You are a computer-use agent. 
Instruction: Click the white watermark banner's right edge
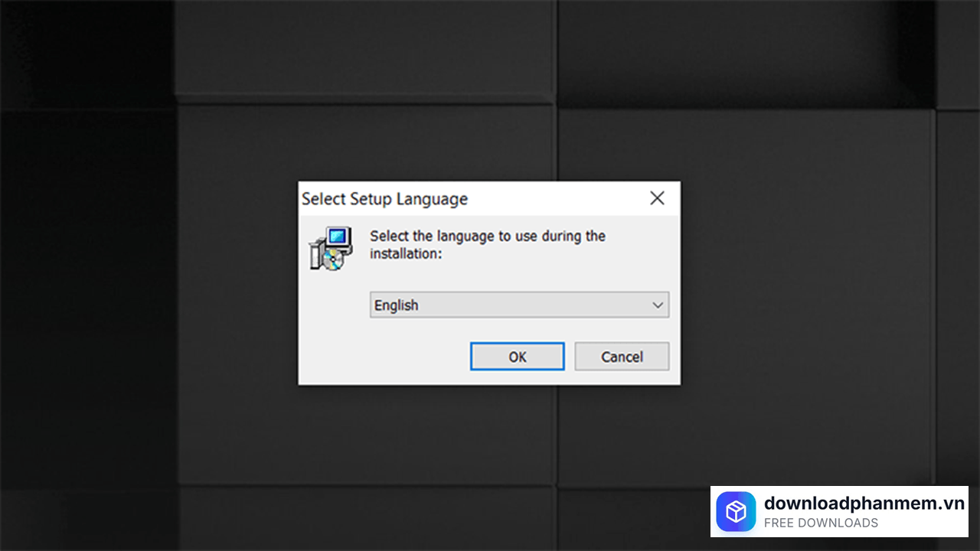966,511
